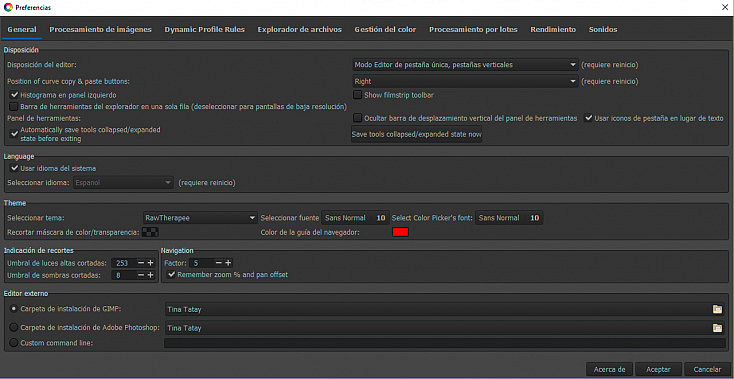Click Aceptar button
Screen dimensions: 734x379
point(658,369)
